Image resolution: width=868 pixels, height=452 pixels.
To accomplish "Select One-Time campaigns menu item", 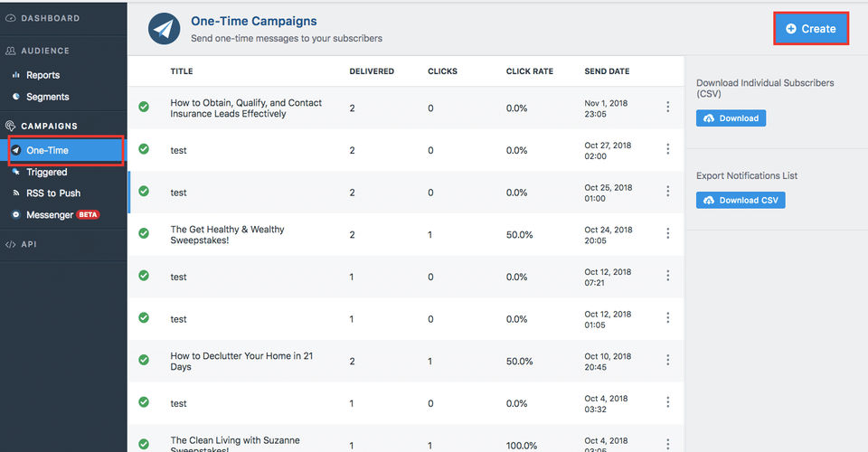I will [47, 150].
